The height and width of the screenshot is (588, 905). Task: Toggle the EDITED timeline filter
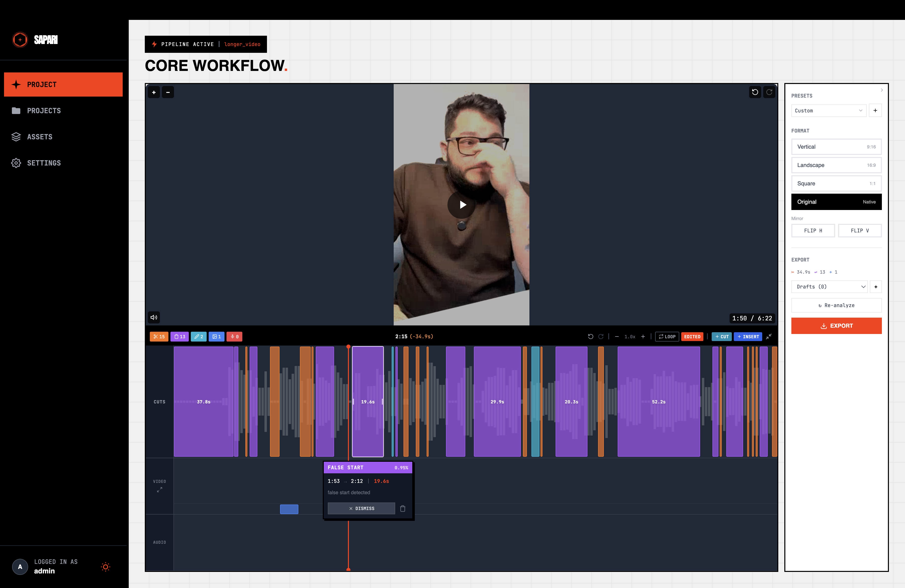692,337
